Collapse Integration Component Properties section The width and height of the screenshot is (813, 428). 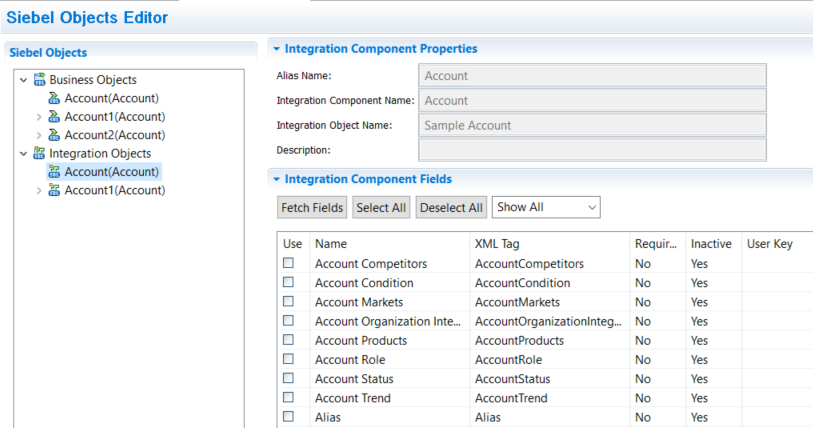click(276, 49)
